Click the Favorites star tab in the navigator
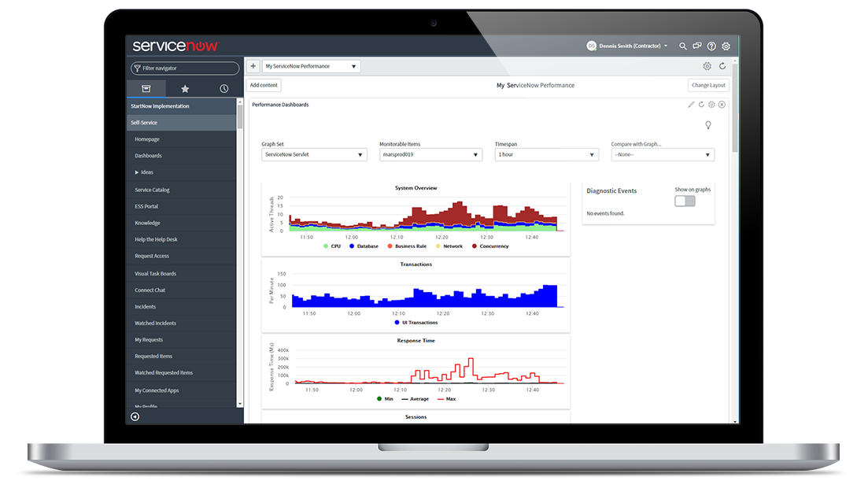The height and width of the screenshot is (488, 868). click(x=184, y=88)
